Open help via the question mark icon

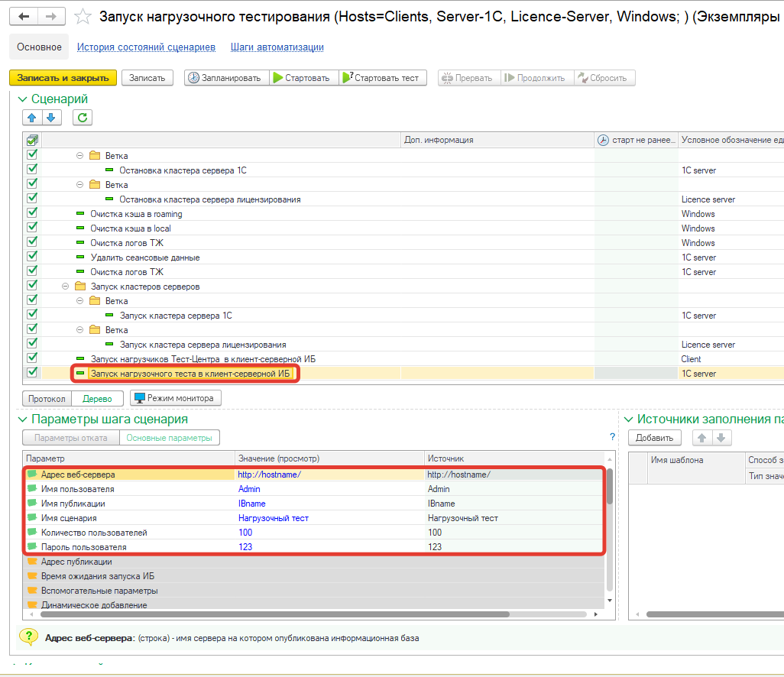click(x=612, y=437)
